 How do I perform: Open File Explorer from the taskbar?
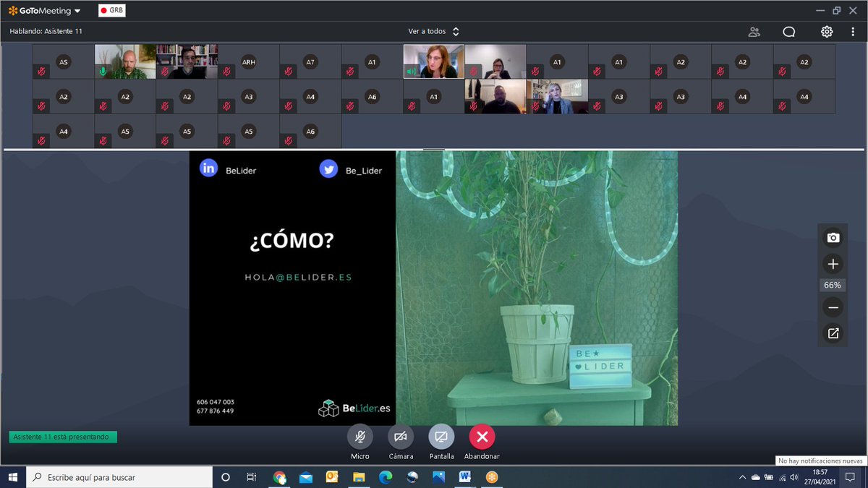click(359, 477)
